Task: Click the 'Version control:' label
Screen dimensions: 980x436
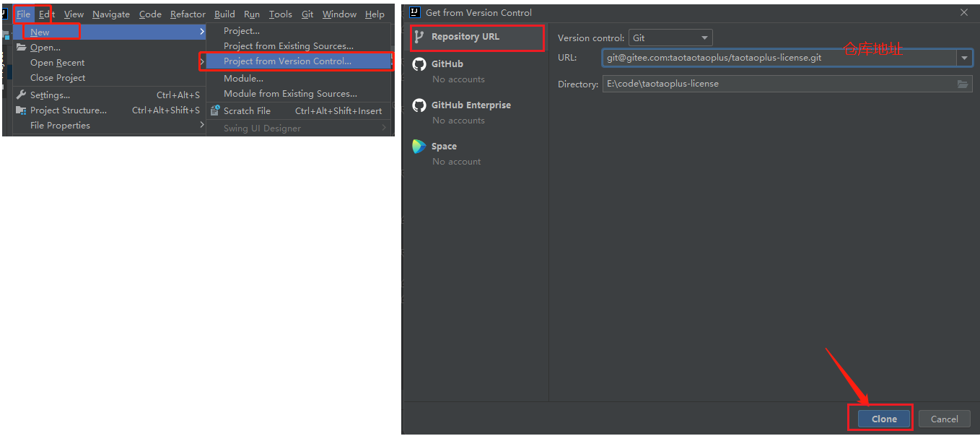Action: [x=591, y=38]
